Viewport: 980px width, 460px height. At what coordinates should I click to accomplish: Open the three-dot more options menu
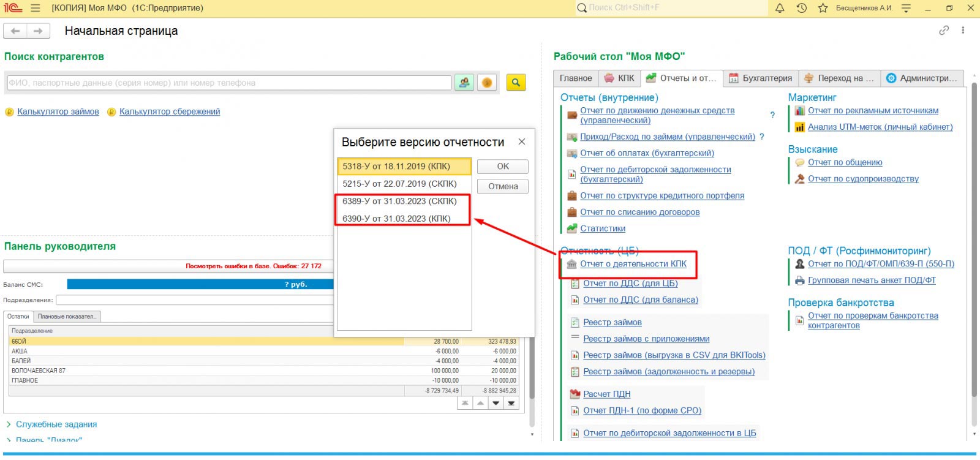tap(963, 30)
